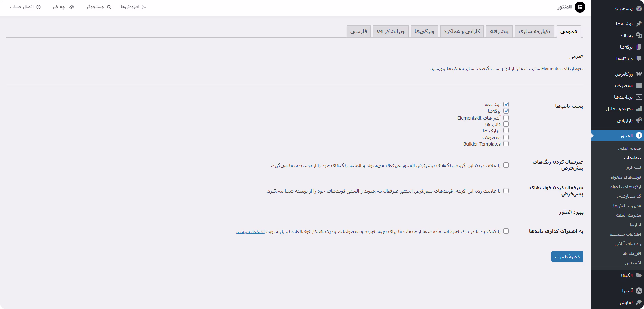Click the پیشخوان dashboard icon

click(639, 8)
